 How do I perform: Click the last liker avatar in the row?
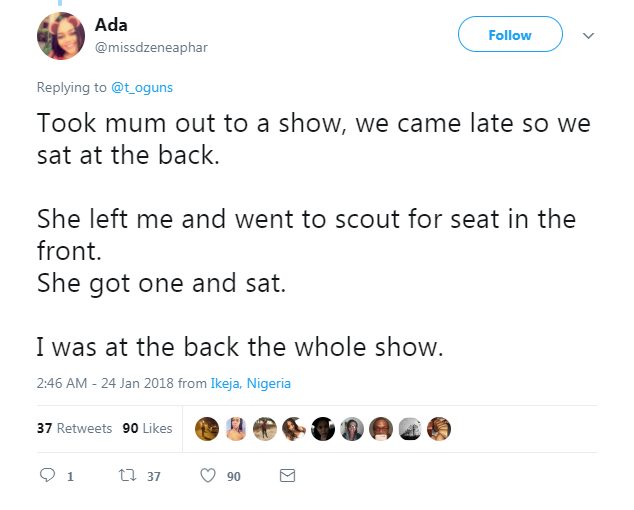[x=438, y=429]
